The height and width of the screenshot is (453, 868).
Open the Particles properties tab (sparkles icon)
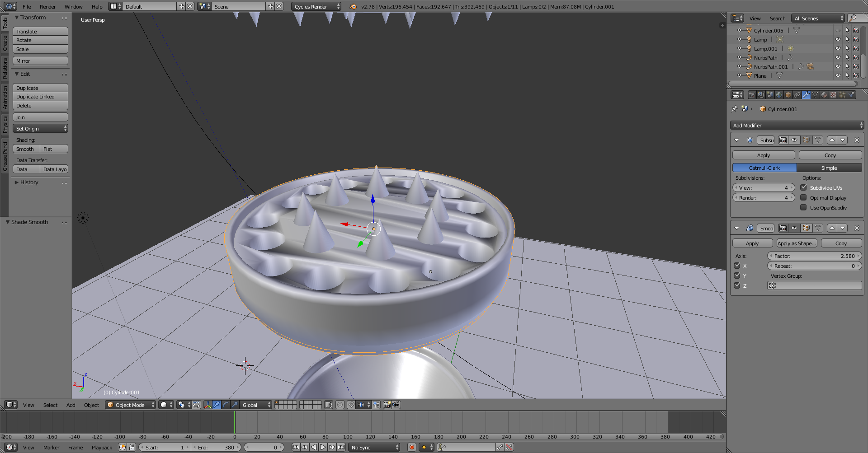[842, 95]
